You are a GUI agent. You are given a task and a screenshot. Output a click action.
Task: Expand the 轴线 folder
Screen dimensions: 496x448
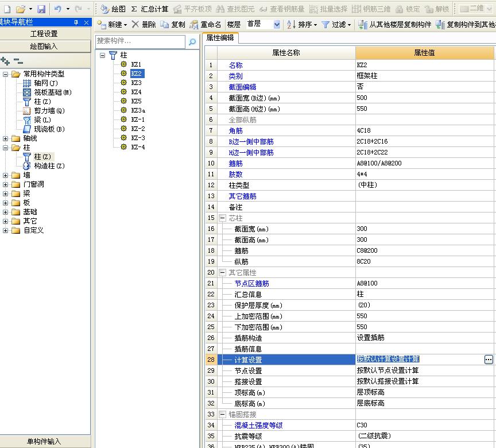coord(5,138)
